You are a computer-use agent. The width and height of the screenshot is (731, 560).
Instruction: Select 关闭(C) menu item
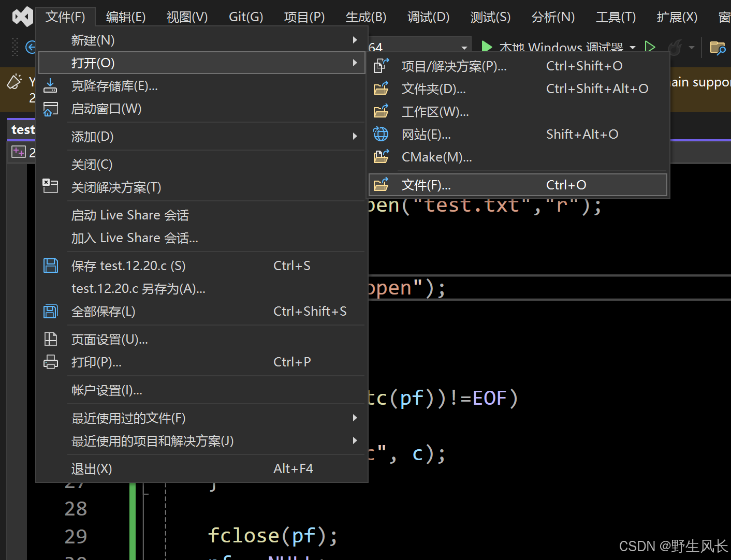coord(202,165)
